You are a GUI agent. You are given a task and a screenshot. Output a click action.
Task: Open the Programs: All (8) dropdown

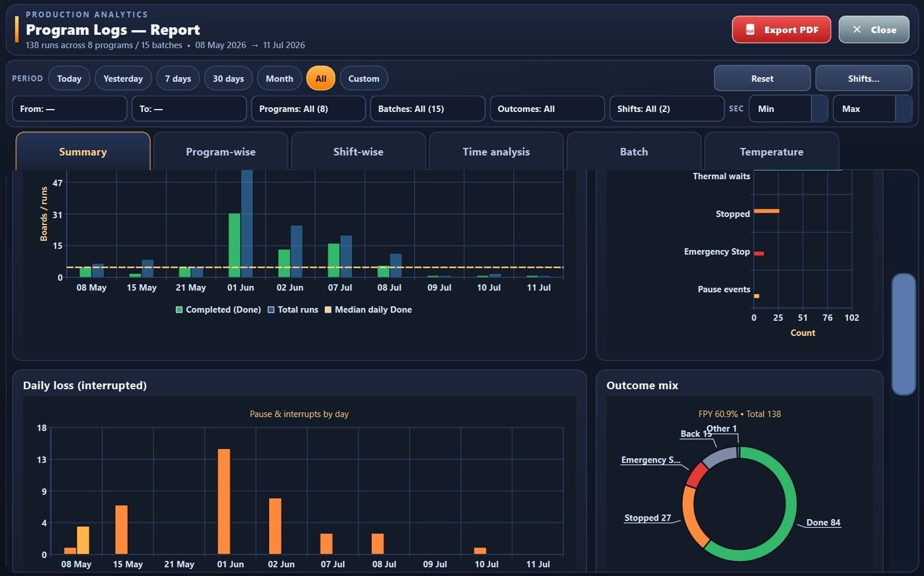(309, 108)
